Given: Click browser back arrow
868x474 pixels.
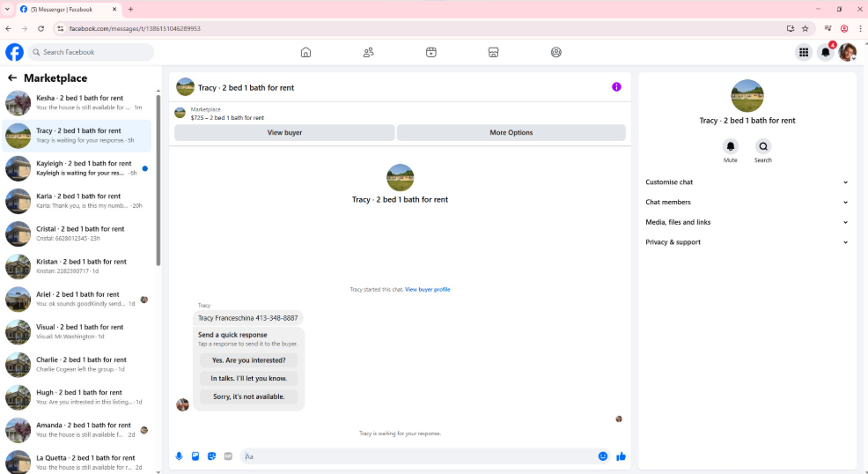Looking at the screenshot, I should tap(8, 28).
